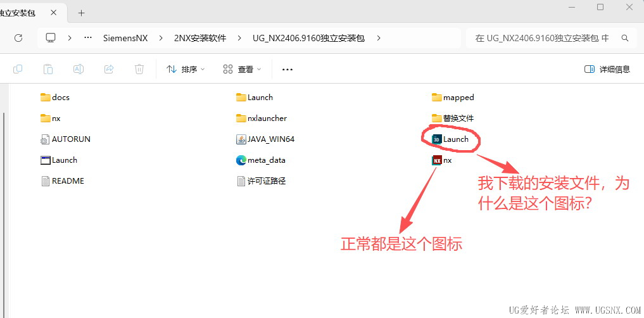Screen dimensions: 644x318
Task: Click the rename toolbar icon
Action: [79, 69]
